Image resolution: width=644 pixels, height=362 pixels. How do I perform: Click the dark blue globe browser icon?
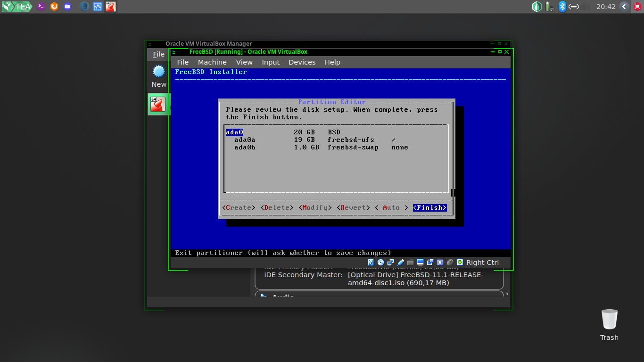(84, 7)
